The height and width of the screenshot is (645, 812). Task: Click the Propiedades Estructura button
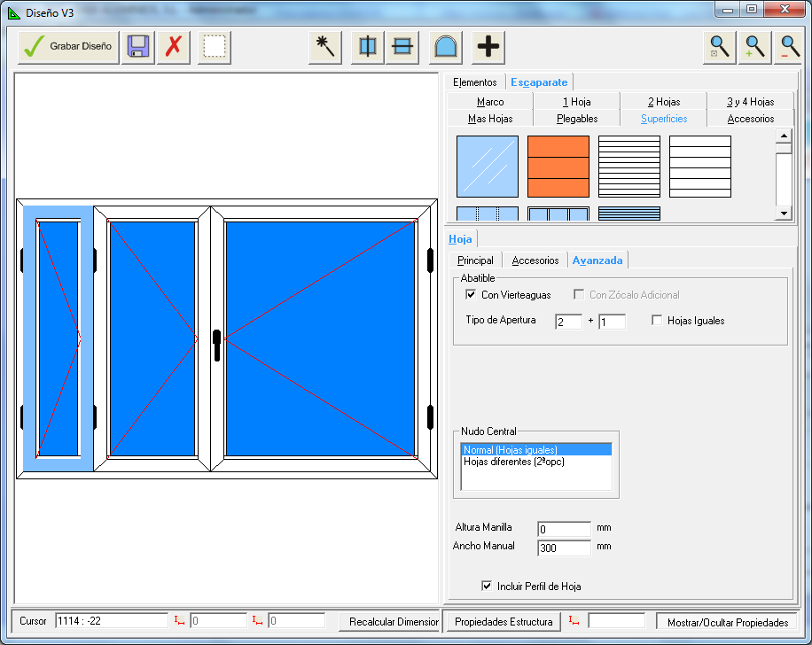coord(504,622)
